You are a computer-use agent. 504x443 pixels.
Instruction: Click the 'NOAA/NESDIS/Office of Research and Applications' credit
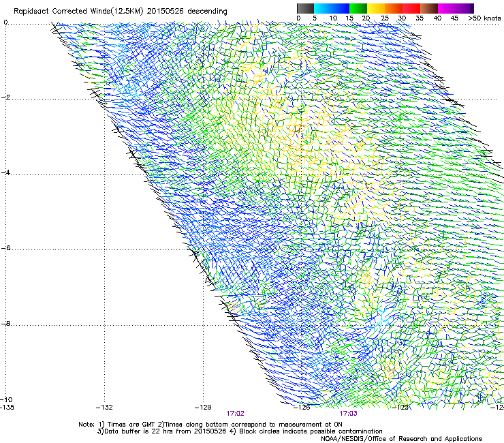point(401,439)
